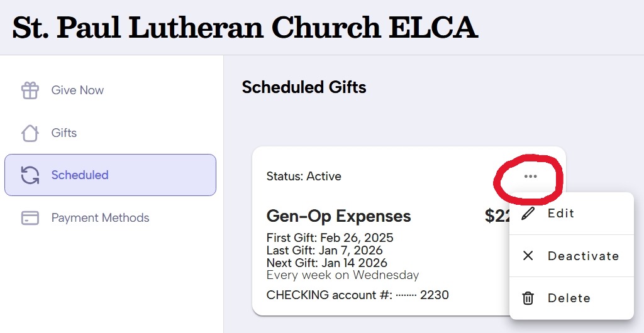Open the three-dot options menu on gift card
This screenshot has width=644, height=333.
coord(530,177)
